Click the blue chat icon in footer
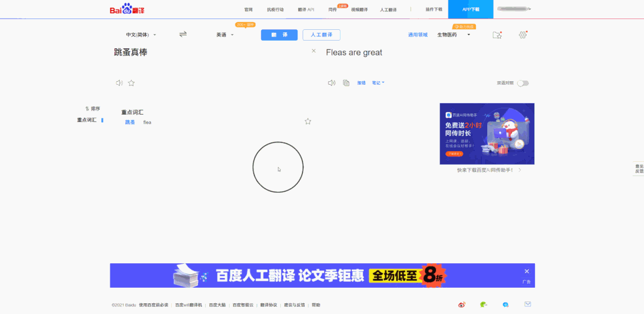This screenshot has height=314, width=644. [506, 304]
